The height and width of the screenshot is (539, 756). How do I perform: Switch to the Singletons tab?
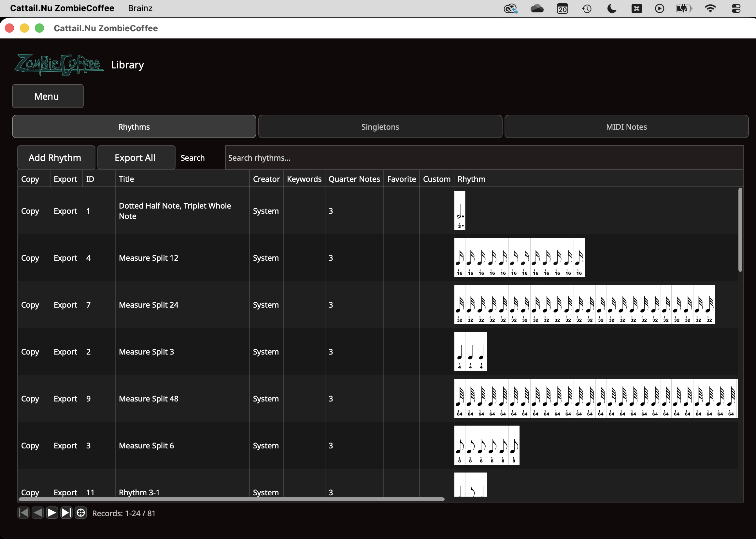[x=380, y=127]
